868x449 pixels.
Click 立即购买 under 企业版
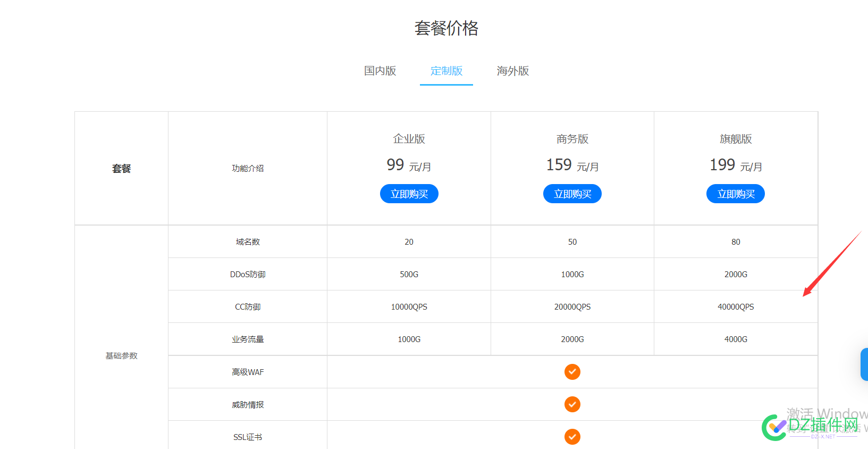pos(409,194)
